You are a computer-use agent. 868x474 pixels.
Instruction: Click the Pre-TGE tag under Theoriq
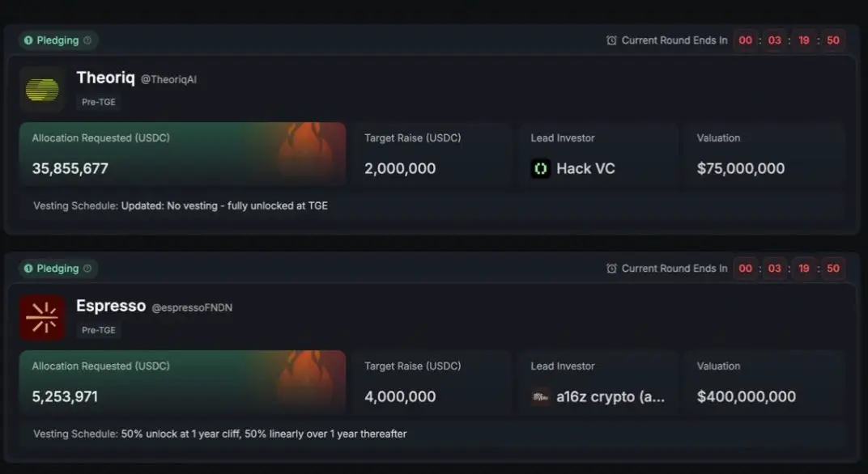(x=99, y=102)
